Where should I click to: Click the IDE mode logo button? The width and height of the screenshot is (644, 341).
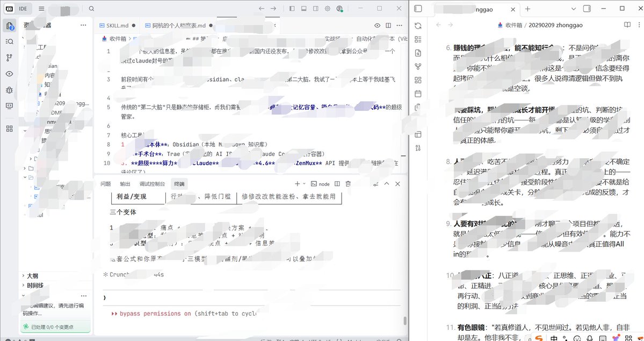coord(10,9)
